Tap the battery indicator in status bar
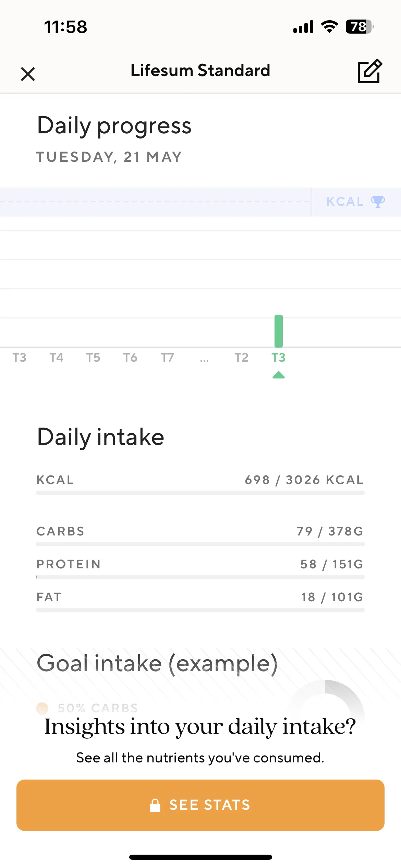Viewport: 401px width, 868px height. pos(360,27)
